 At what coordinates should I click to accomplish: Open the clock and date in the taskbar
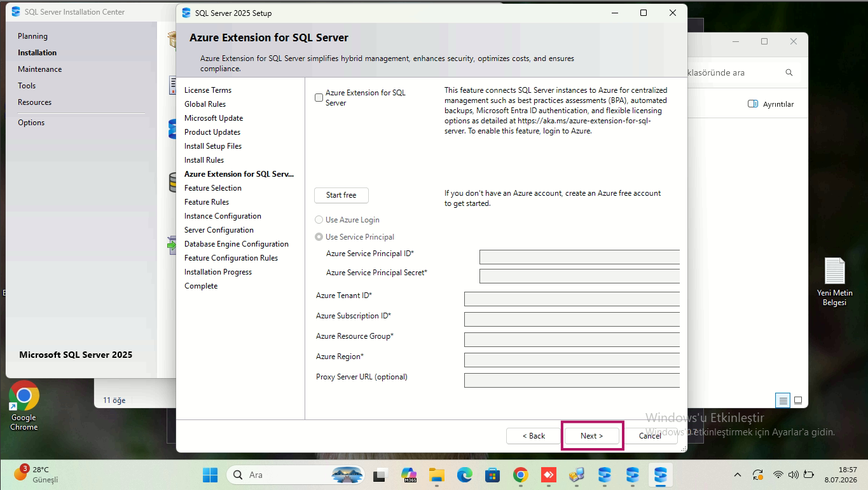click(x=842, y=474)
